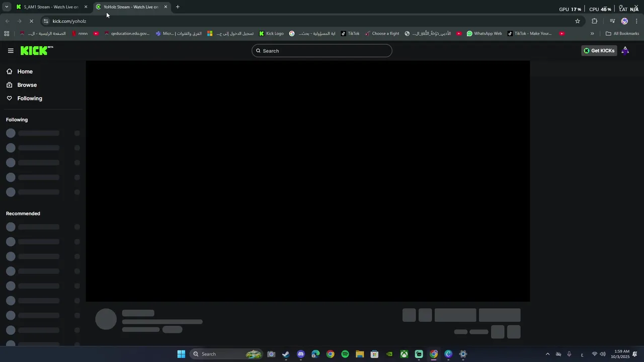
Task: Close the S_AM1 Stream tab
Action: (86, 7)
